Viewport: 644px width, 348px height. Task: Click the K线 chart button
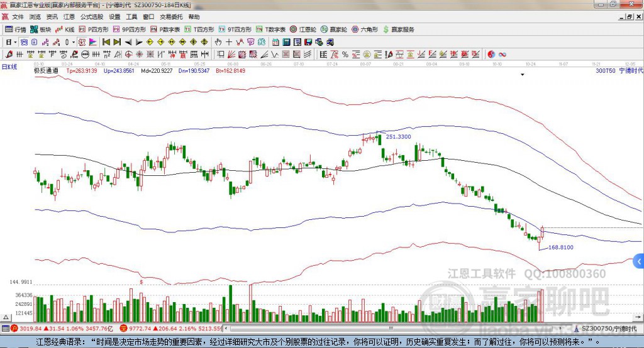65,30
